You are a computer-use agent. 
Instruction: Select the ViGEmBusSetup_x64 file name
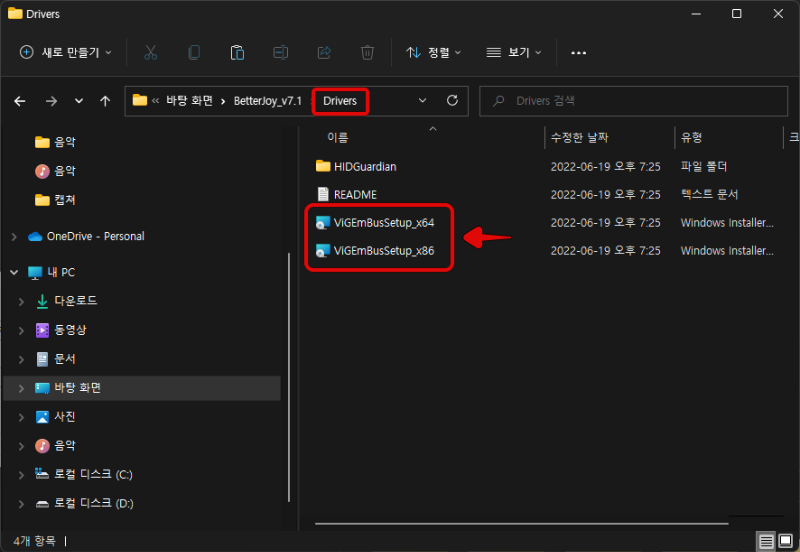point(384,223)
